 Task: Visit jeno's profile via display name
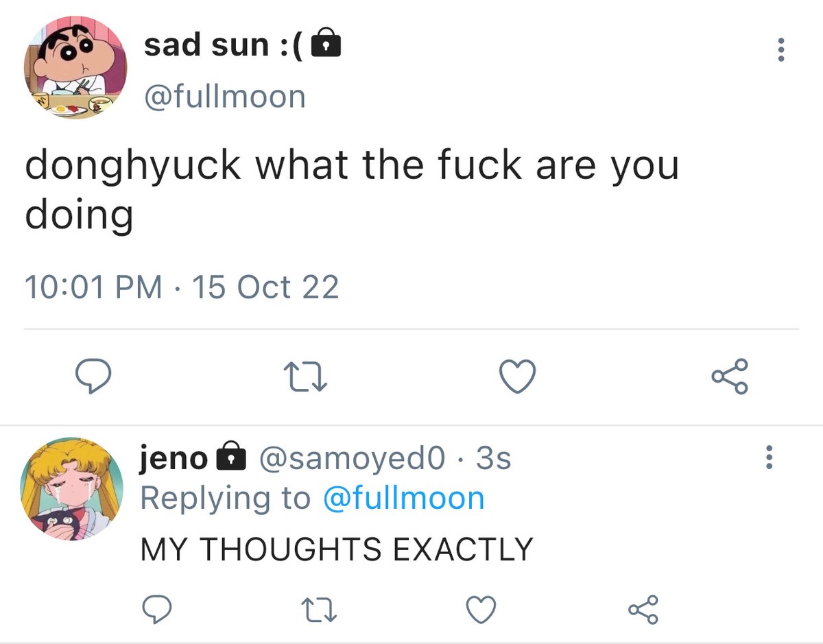(x=174, y=457)
